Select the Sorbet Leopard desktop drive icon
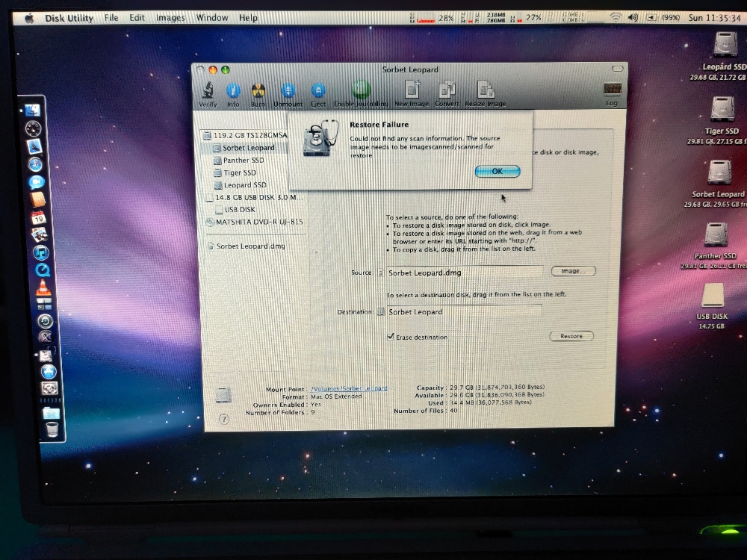Viewport: 747px width, 560px height. pyautogui.click(x=719, y=173)
